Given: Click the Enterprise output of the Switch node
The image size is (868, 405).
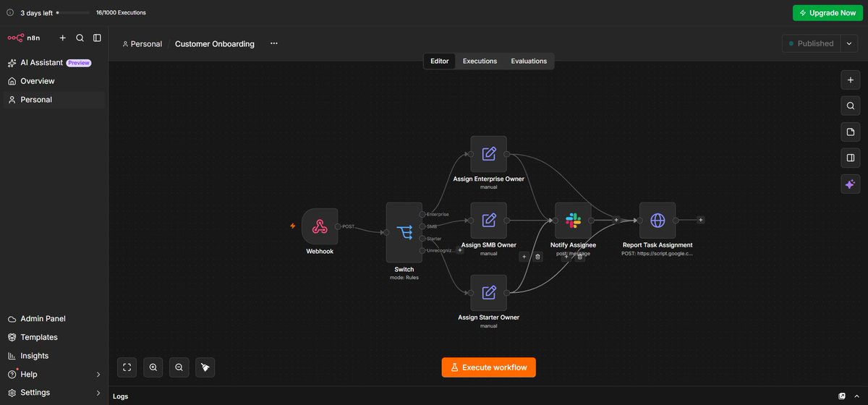Looking at the screenshot, I should click(422, 214).
